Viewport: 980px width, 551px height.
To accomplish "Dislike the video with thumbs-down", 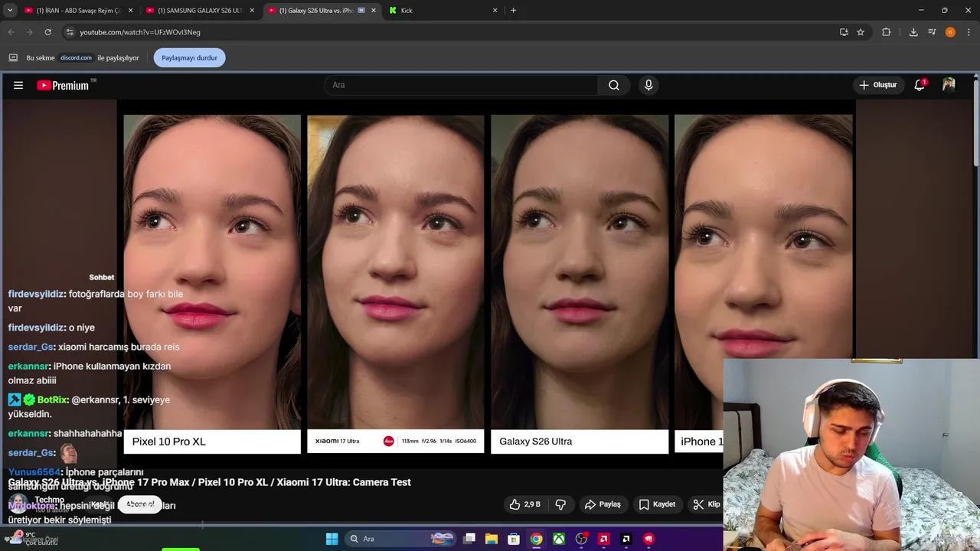I will 560,504.
